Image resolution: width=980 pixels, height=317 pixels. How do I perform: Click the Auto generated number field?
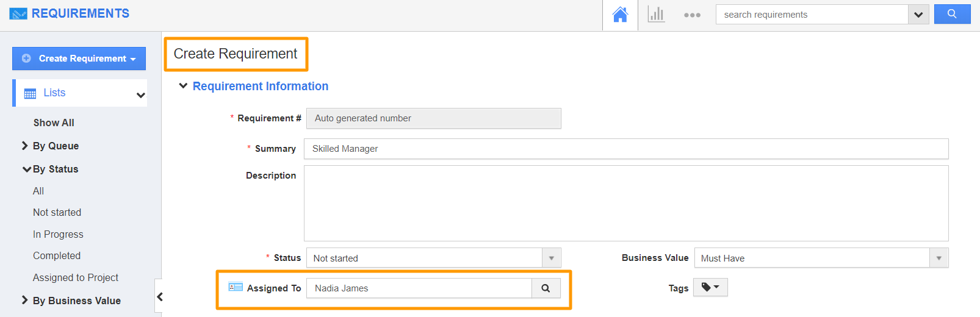(x=433, y=118)
